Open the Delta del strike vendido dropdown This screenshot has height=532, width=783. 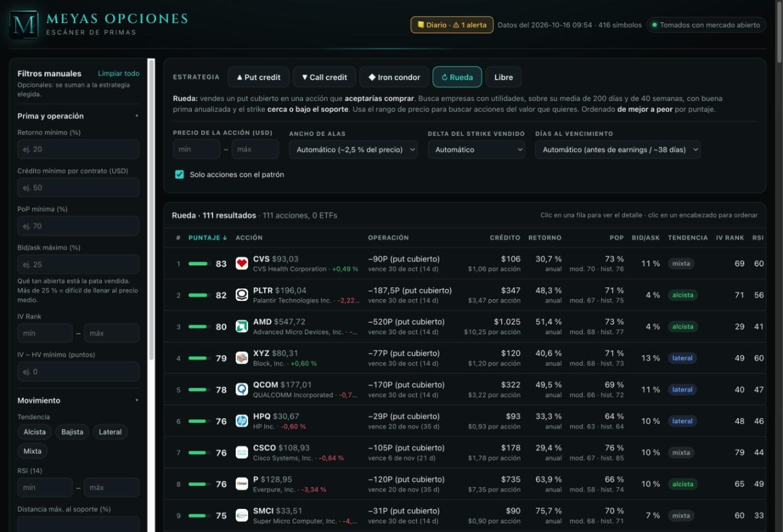click(x=477, y=150)
